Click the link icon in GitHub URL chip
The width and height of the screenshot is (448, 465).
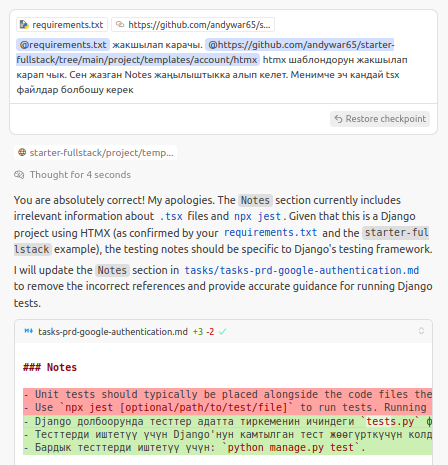tap(120, 24)
